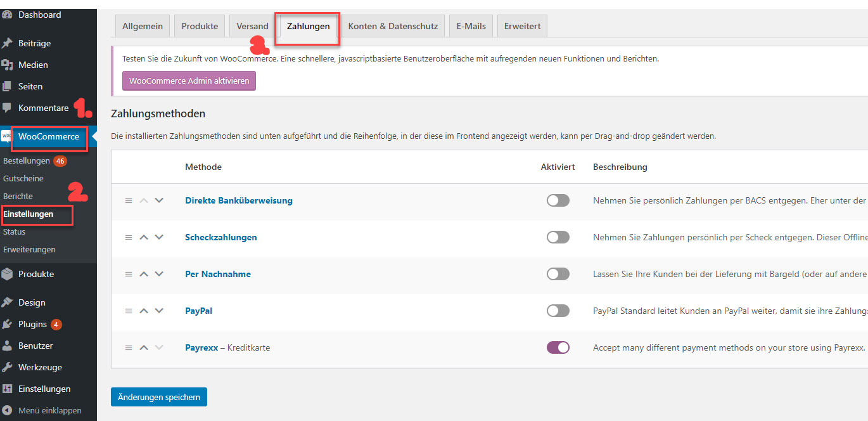
Task: Grab the drag handle for Direkte Banküberweisung
Action: point(129,200)
